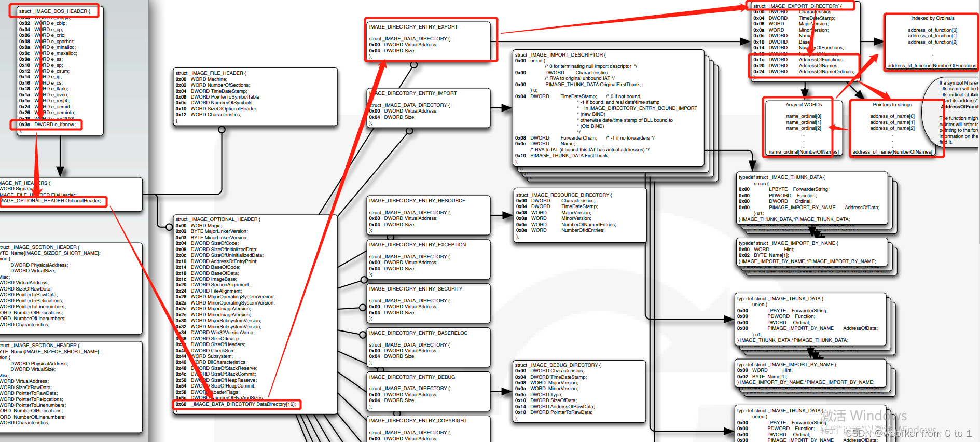
Task: Select the 'name_ordinal[NumberOfNames]' entry
Action: tap(804, 152)
